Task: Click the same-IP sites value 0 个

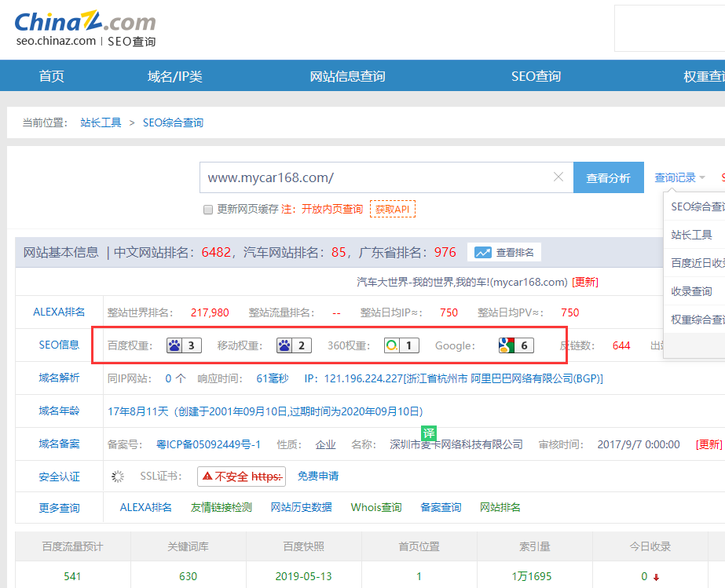Action: pos(176,378)
